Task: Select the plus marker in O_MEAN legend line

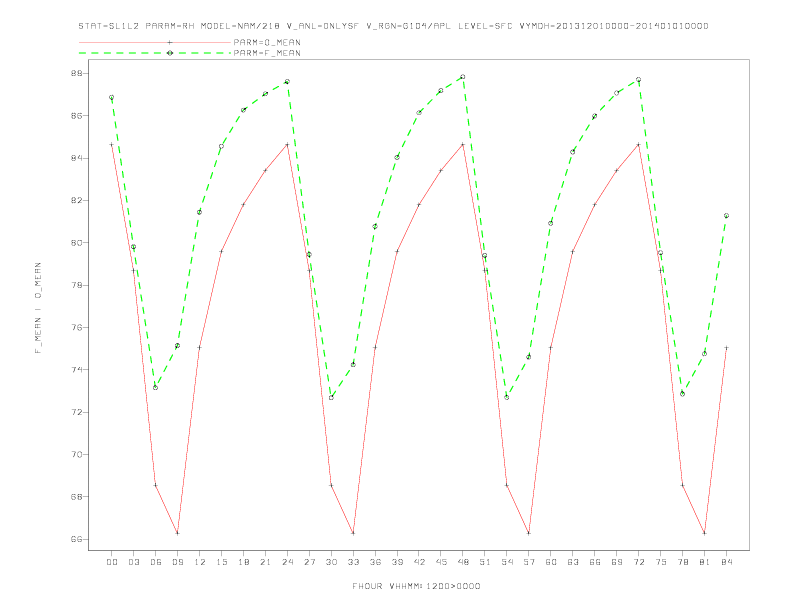Action: point(170,42)
